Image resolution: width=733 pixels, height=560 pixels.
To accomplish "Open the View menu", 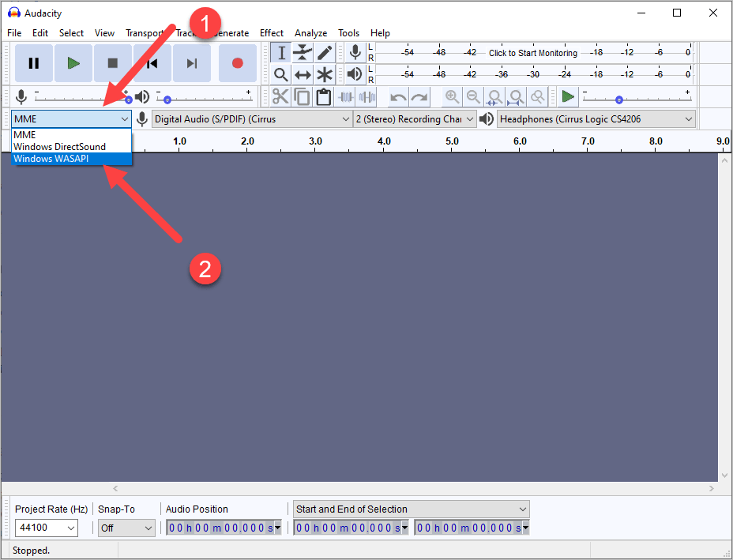I will click(x=104, y=33).
